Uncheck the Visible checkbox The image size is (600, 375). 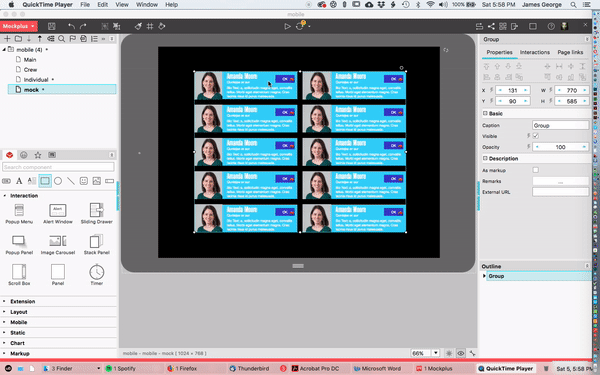[x=536, y=136]
